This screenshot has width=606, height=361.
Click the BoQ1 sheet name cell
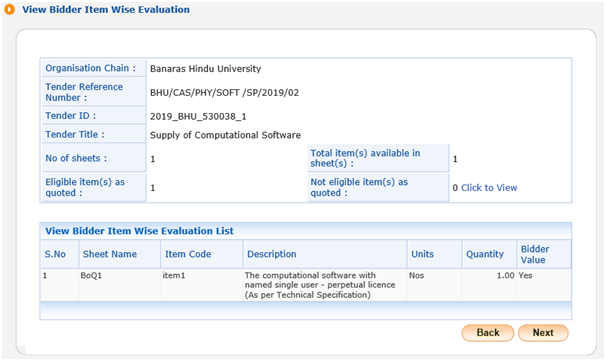tap(91, 276)
